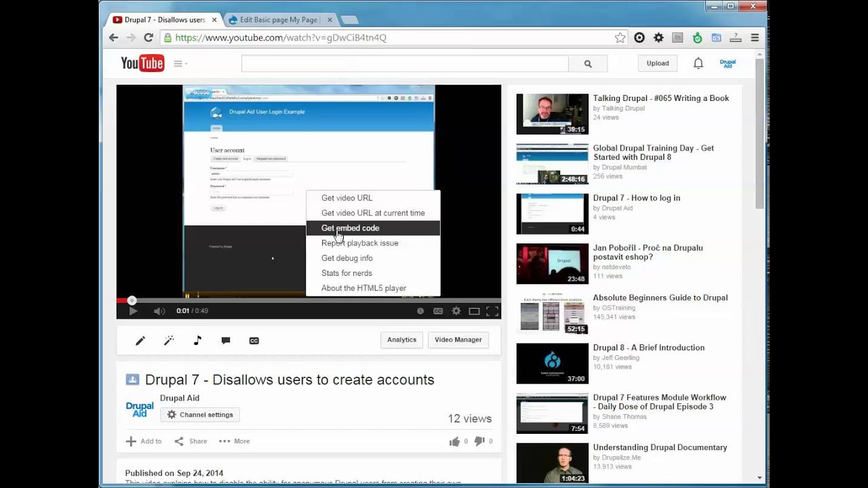Open the Audio music note tool
Screen dimensions: 868x488
point(197,340)
